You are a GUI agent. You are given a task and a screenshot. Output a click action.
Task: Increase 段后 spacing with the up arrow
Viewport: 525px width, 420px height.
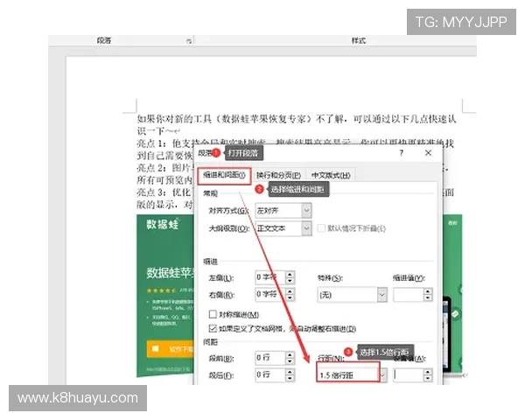tap(290, 372)
